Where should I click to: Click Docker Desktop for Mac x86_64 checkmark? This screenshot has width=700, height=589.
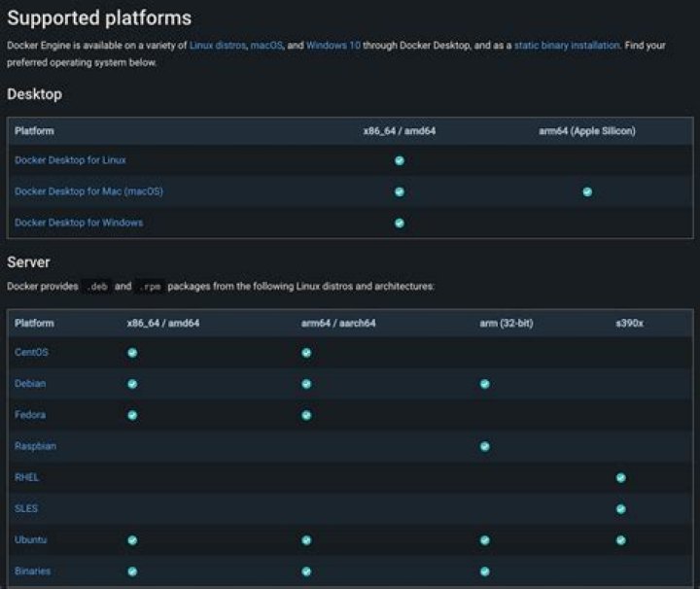(x=400, y=191)
